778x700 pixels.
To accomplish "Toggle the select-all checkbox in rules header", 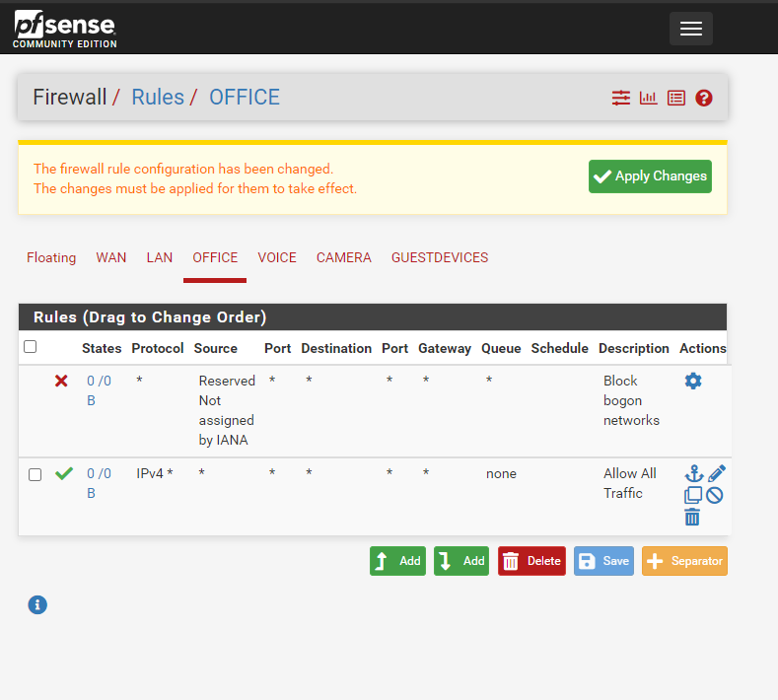I will coord(31,347).
